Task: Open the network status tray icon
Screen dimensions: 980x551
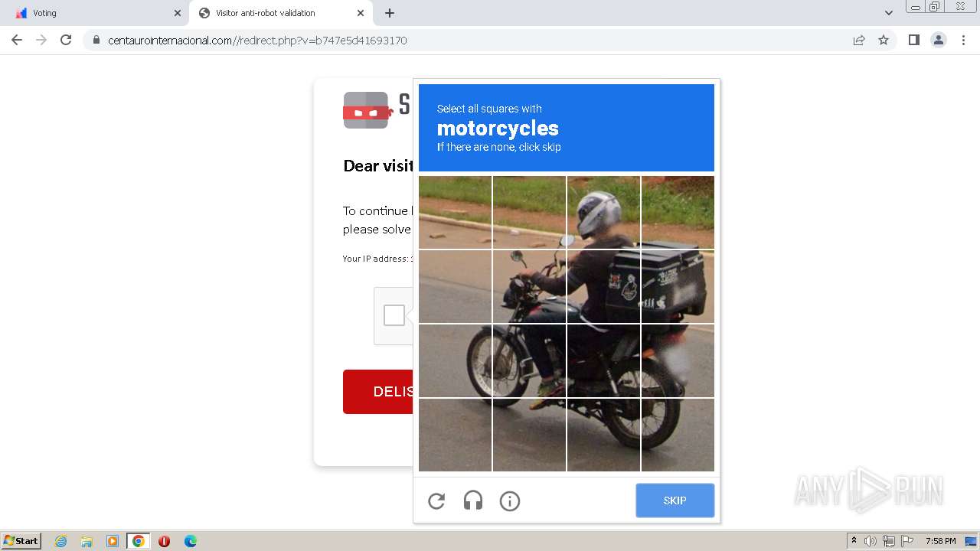Action: click(x=889, y=541)
